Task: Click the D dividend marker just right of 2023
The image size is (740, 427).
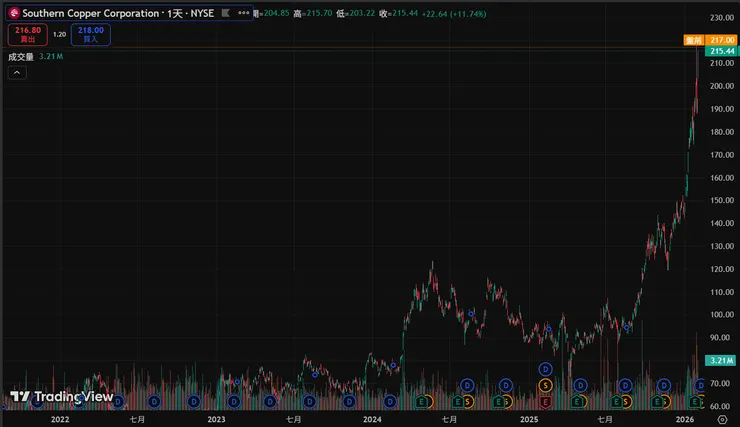Action: pos(234,402)
